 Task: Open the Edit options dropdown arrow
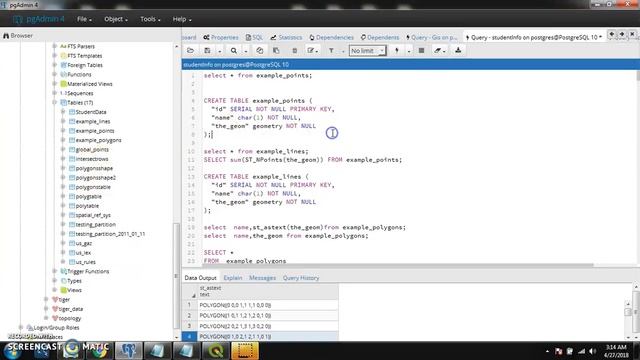(317, 51)
